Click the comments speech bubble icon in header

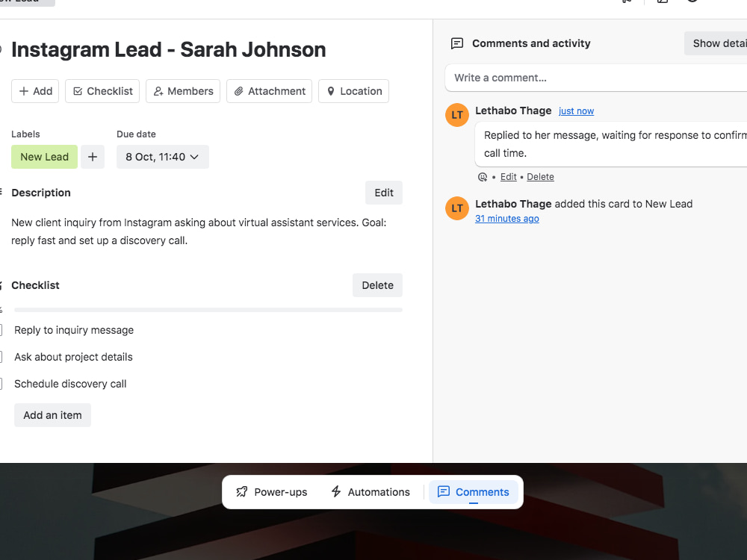click(x=457, y=43)
